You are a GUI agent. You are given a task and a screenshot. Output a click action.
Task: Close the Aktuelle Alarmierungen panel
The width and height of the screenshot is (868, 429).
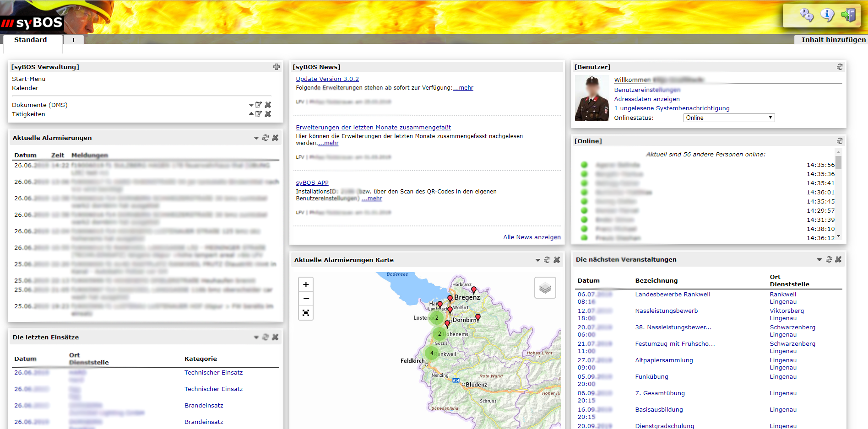[x=275, y=138]
